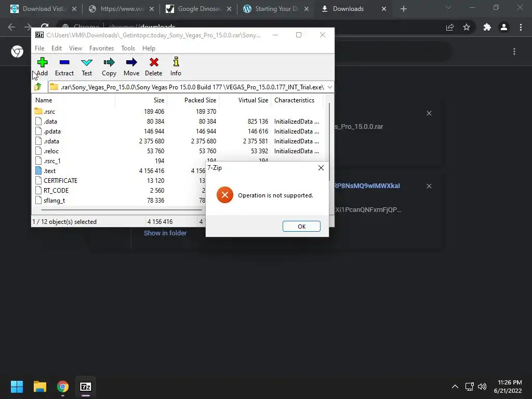Click the Add toolbar icon in 7-Zip
The width and height of the screenshot is (532, 399).
pos(42,62)
